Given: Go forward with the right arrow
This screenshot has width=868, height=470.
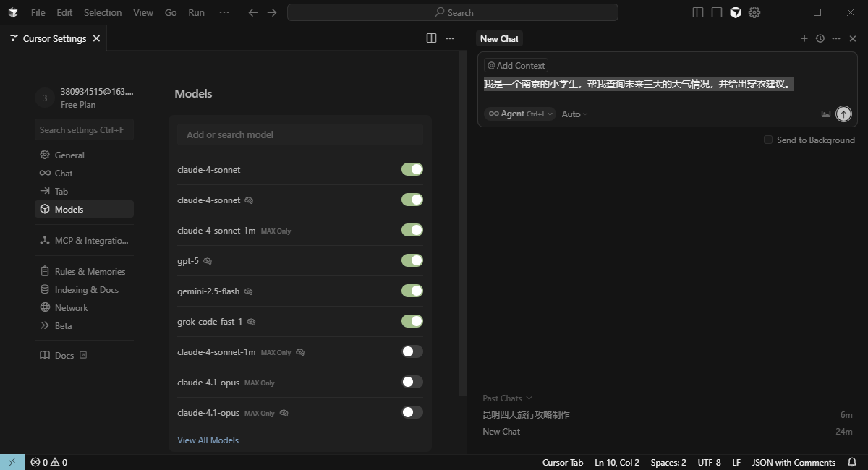Looking at the screenshot, I should [272, 12].
